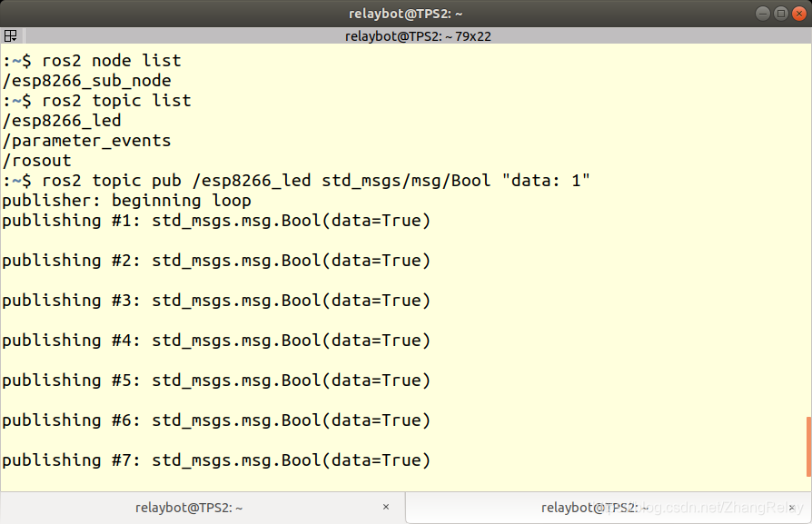Click the minimize window button
The width and height of the screenshot is (812, 524).
tap(762, 13)
